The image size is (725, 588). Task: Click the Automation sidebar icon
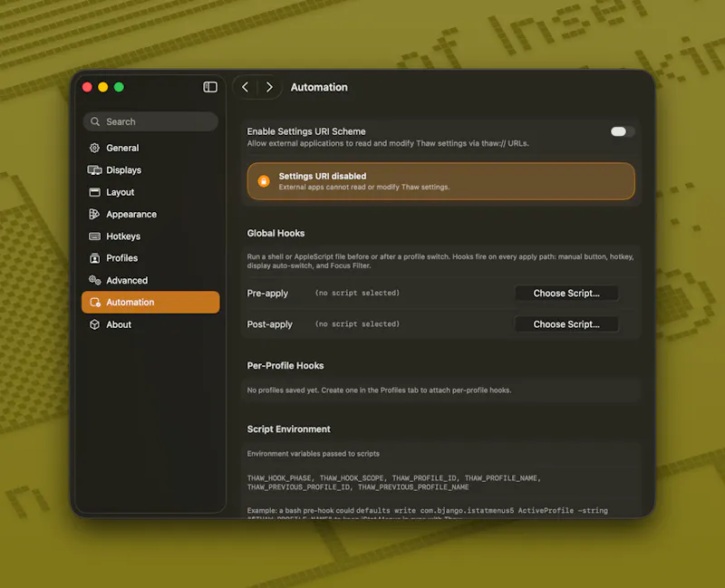pos(95,303)
